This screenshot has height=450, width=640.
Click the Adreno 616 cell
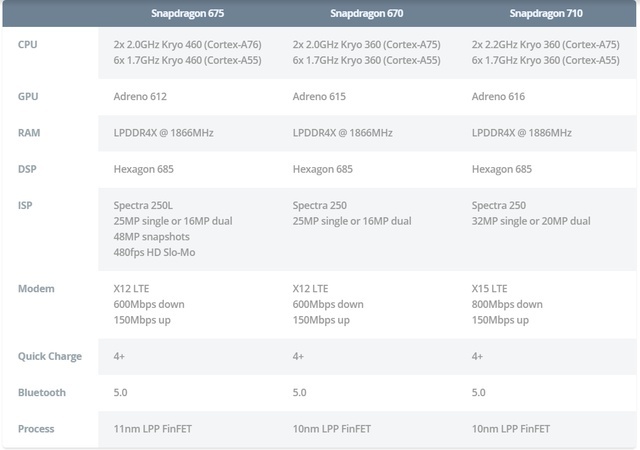tap(499, 97)
